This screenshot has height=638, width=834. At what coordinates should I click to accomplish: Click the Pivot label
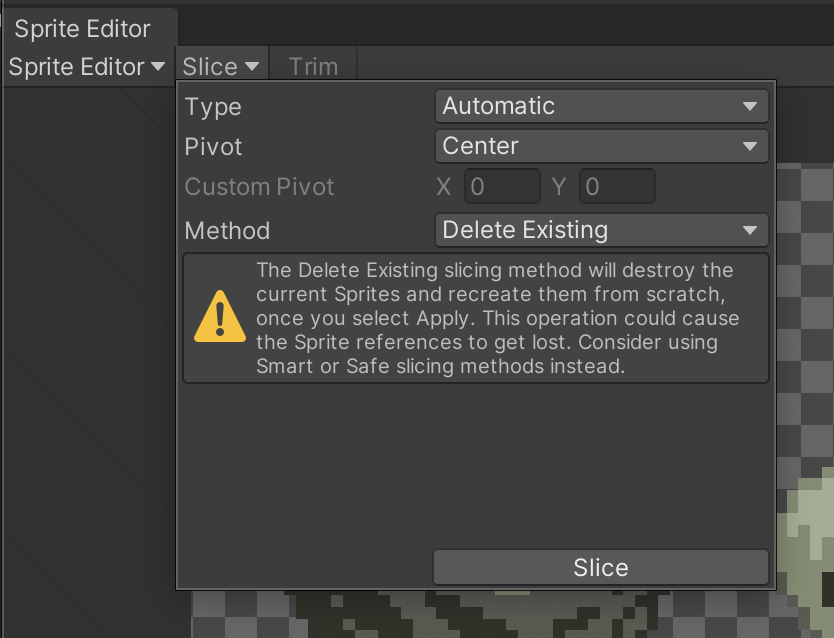pyautogui.click(x=214, y=147)
